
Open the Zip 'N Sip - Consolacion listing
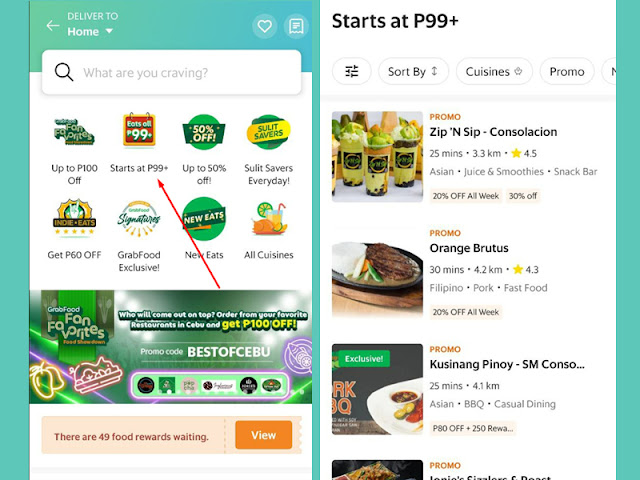[493, 132]
